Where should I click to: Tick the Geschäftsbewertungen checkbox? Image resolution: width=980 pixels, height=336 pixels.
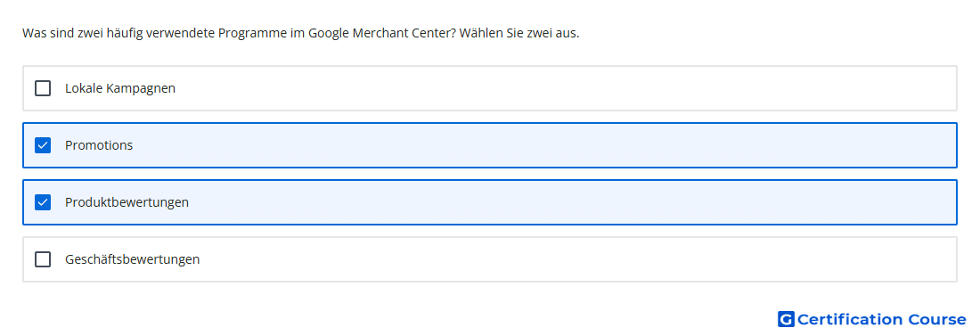43,259
